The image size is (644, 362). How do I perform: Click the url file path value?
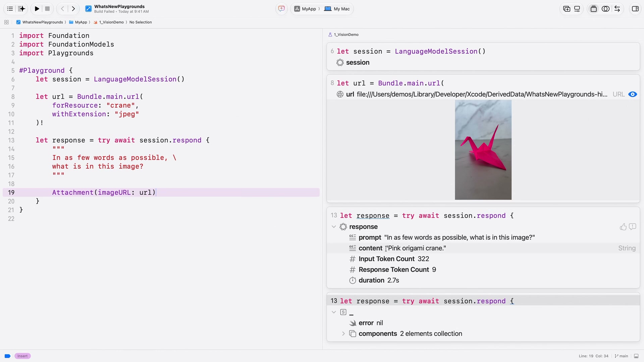(x=482, y=94)
